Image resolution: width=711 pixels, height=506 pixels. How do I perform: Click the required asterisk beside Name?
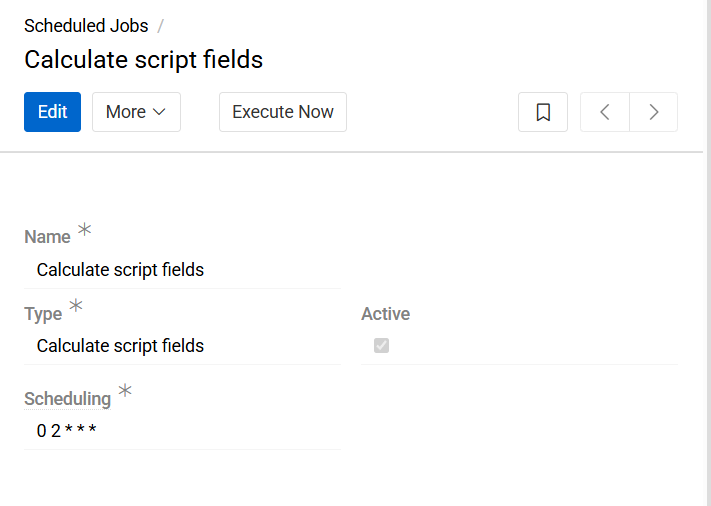(85, 230)
